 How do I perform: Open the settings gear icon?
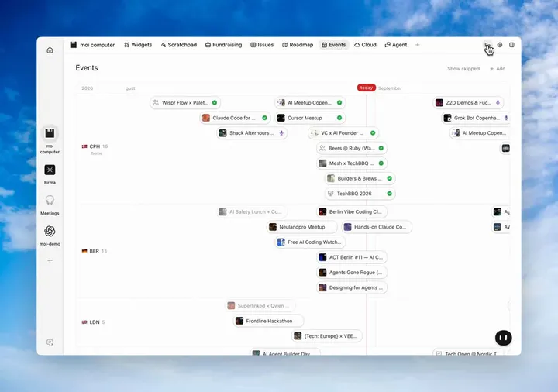click(x=500, y=45)
